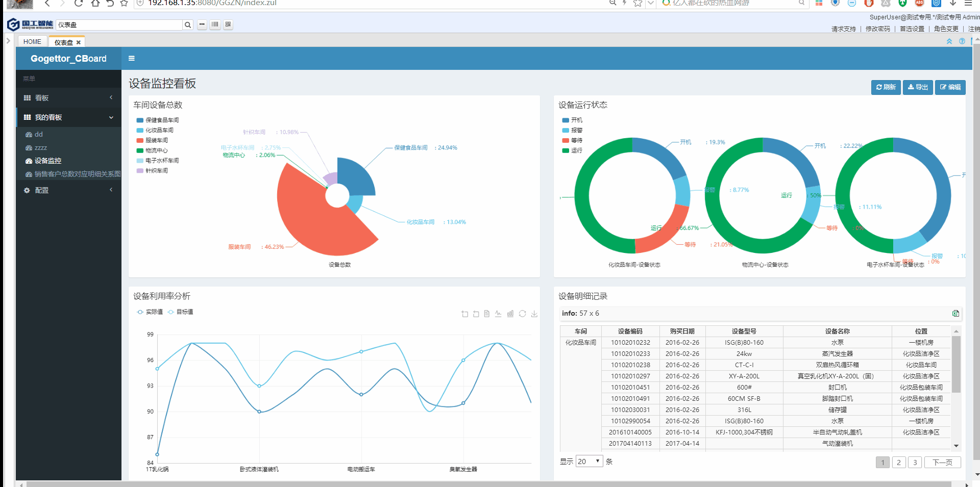Toggle sidebar with the hamburger menu icon
The image size is (980, 487).
tap(132, 59)
